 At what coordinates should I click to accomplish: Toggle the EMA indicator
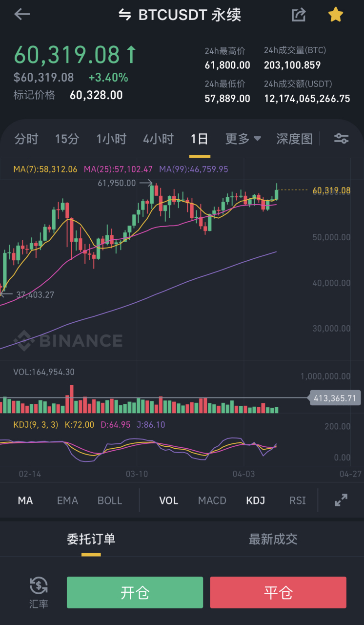coord(67,500)
